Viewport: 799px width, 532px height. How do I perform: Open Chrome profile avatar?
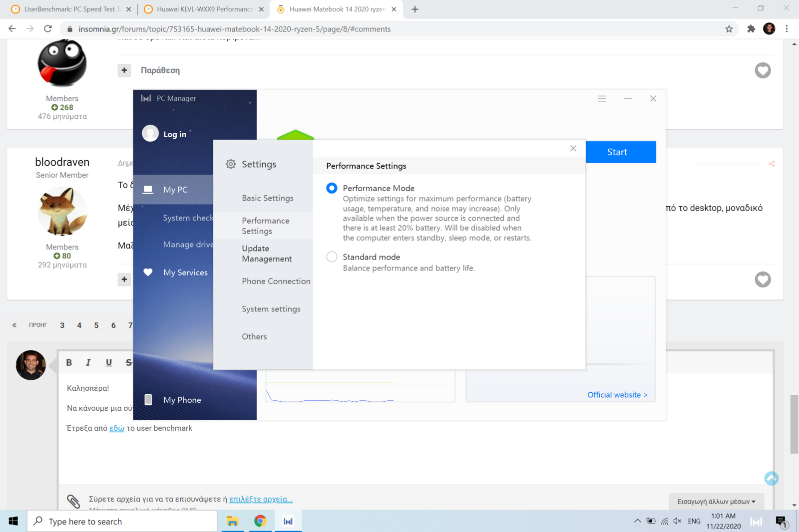pyautogui.click(x=769, y=29)
